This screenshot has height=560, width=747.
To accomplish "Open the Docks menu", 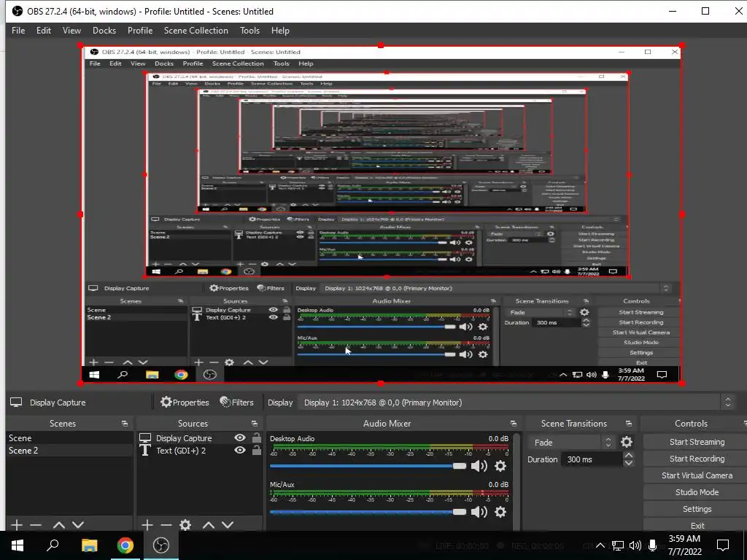I will pyautogui.click(x=104, y=31).
